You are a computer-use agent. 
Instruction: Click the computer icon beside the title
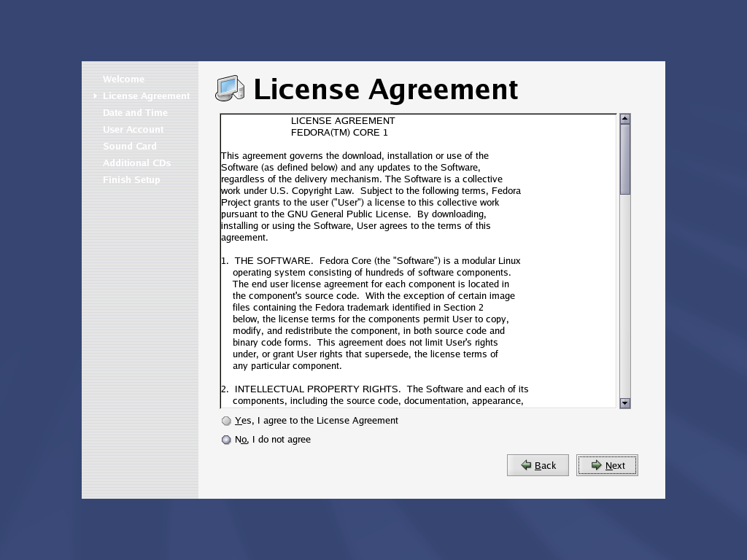[230, 88]
